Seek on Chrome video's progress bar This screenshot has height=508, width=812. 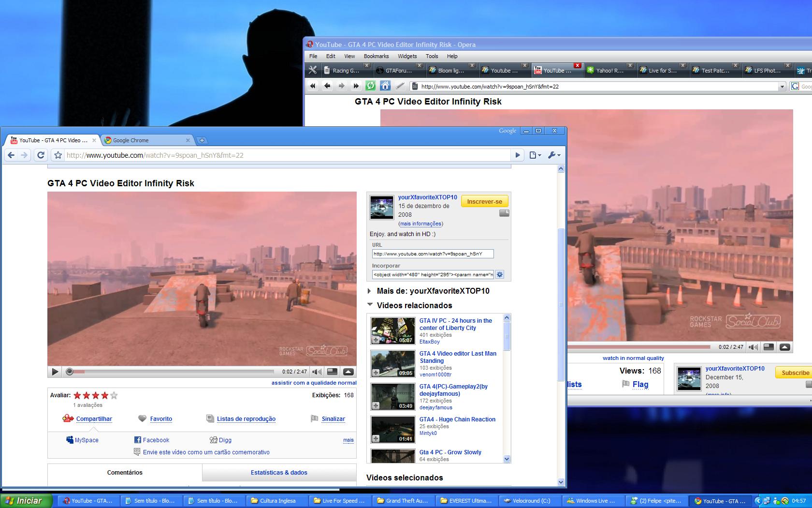pyautogui.click(x=172, y=372)
